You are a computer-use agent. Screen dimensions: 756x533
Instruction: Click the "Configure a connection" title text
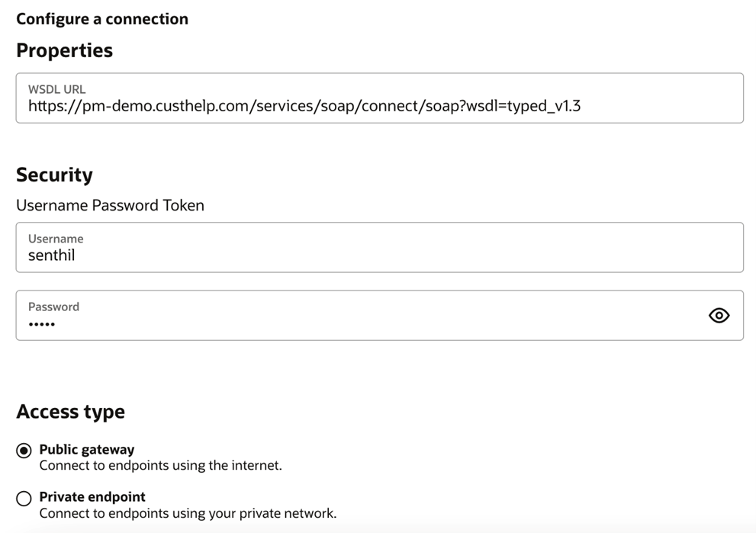click(x=102, y=19)
